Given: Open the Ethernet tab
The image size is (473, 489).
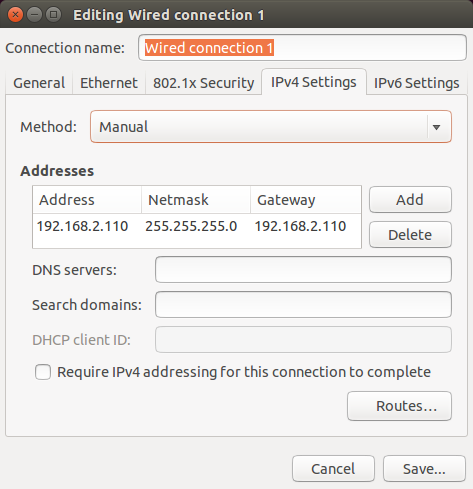Looking at the screenshot, I should click(x=109, y=83).
